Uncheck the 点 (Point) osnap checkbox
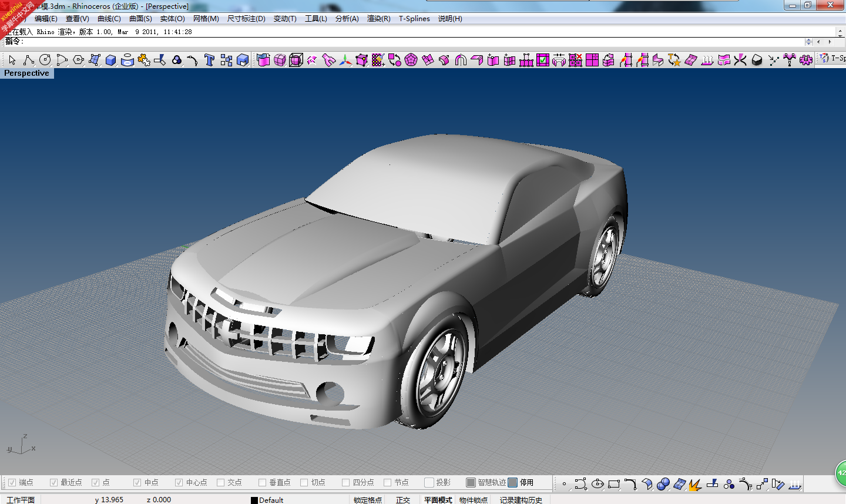This screenshot has width=846, height=504. 95,482
